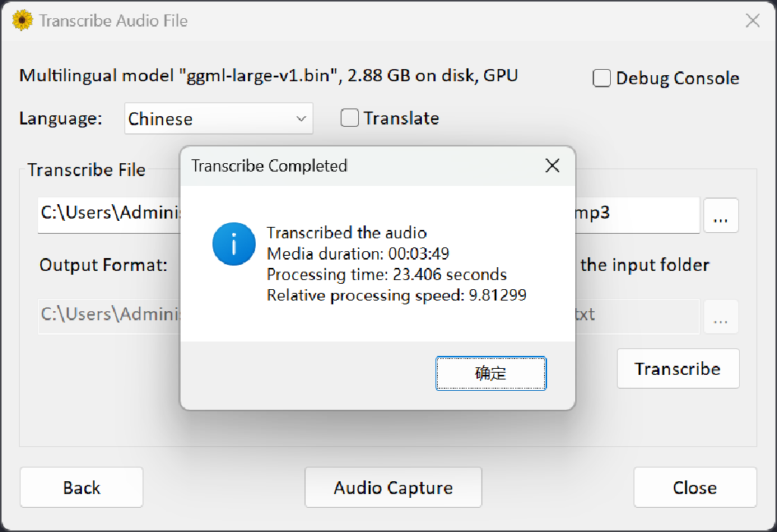The image size is (777, 532).
Task: Tick the Translate checkbox
Action: (350, 118)
